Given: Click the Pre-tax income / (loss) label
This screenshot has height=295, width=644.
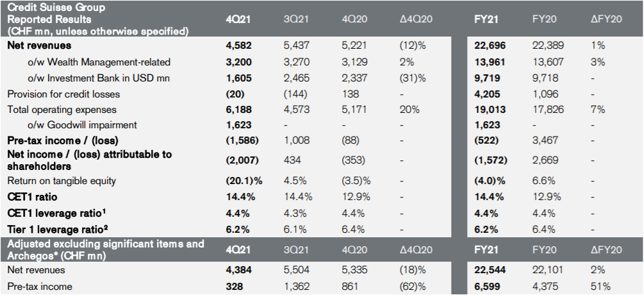Looking at the screenshot, I should pyautogui.click(x=63, y=140).
